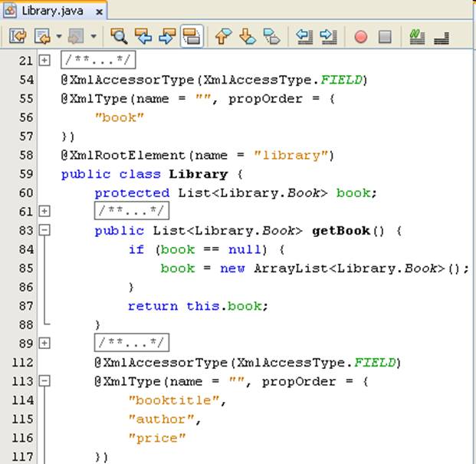Click the Find Selection magnifier icon

pyautogui.click(x=119, y=36)
